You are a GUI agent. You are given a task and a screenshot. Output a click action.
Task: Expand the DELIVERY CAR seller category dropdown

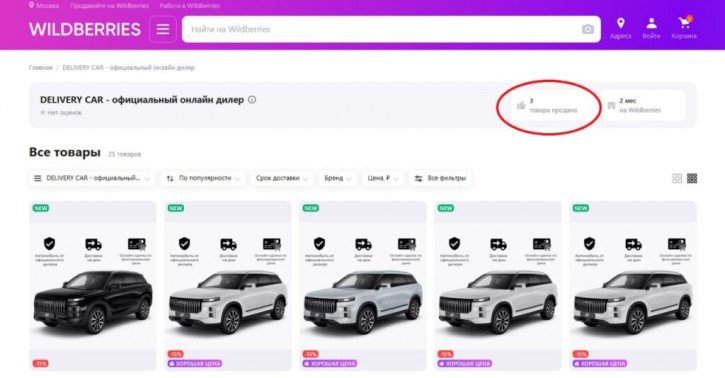coord(92,178)
